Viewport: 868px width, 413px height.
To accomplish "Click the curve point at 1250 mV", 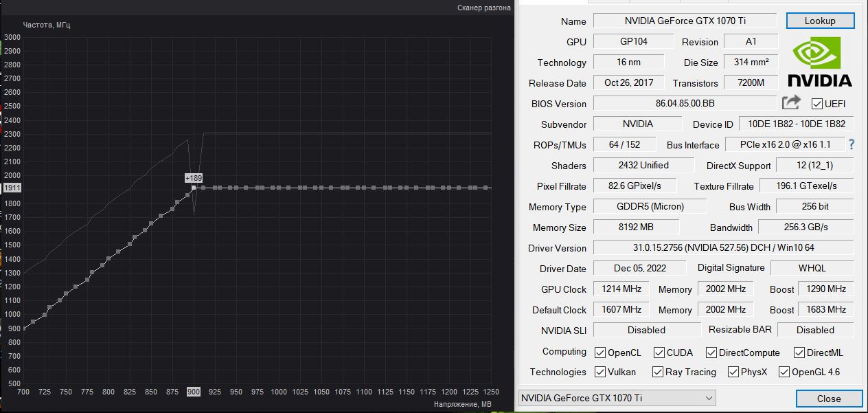I will coord(488,188).
